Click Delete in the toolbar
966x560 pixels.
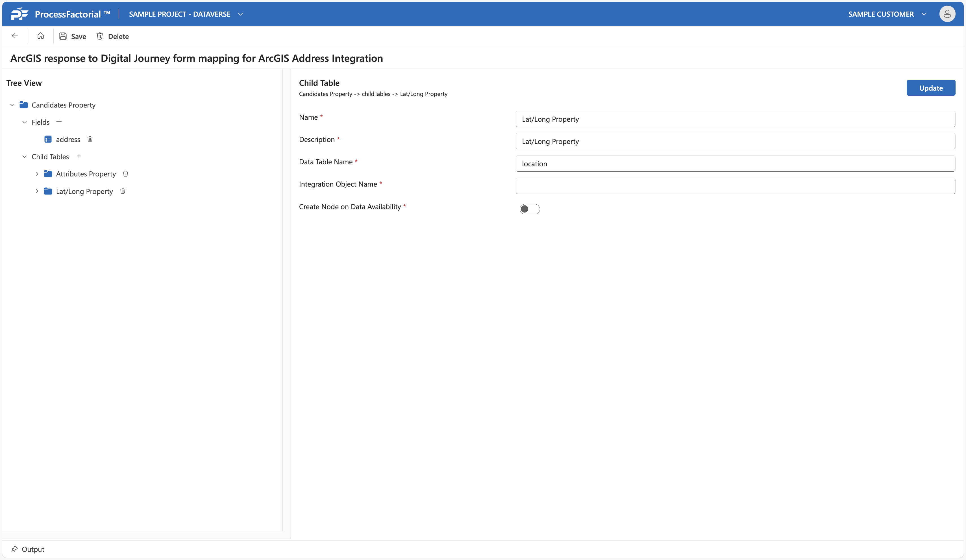click(x=113, y=36)
